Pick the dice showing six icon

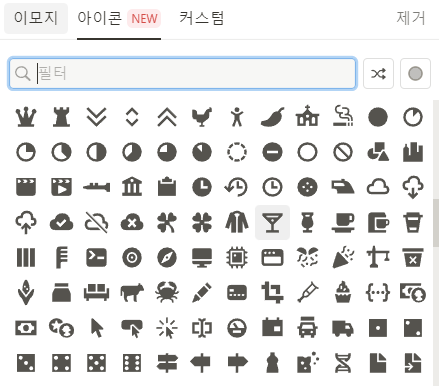[x=132, y=363]
